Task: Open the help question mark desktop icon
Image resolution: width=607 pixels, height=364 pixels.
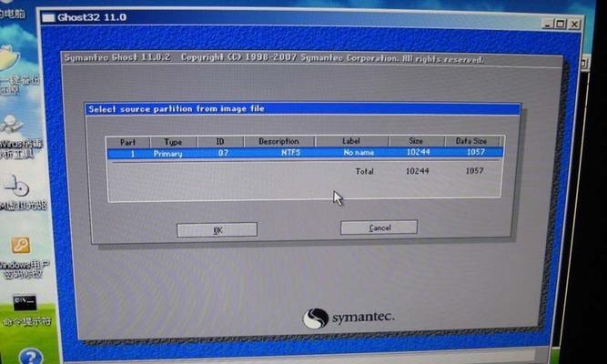Action: (x=30, y=357)
